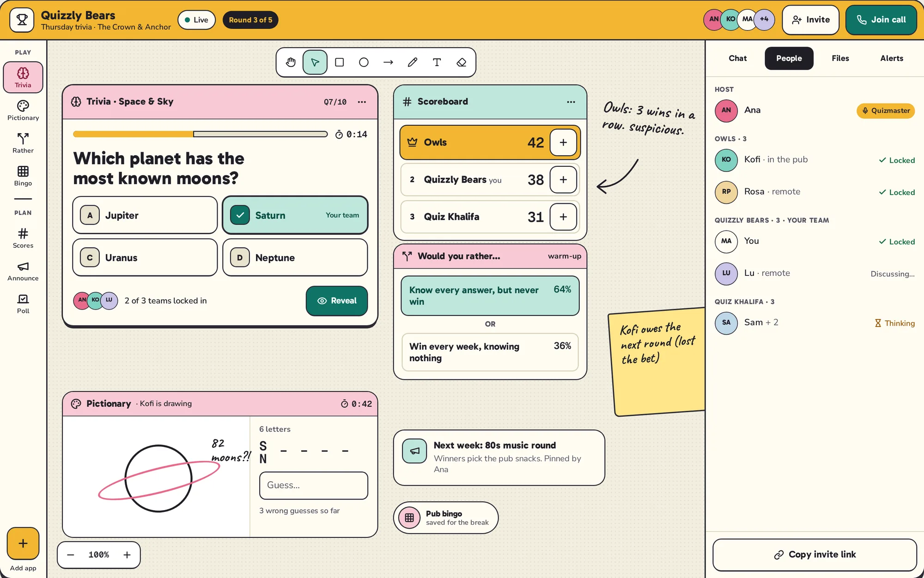The height and width of the screenshot is (578, 924).
Task: Select the pencil draw tool
Action: [413, 62]
